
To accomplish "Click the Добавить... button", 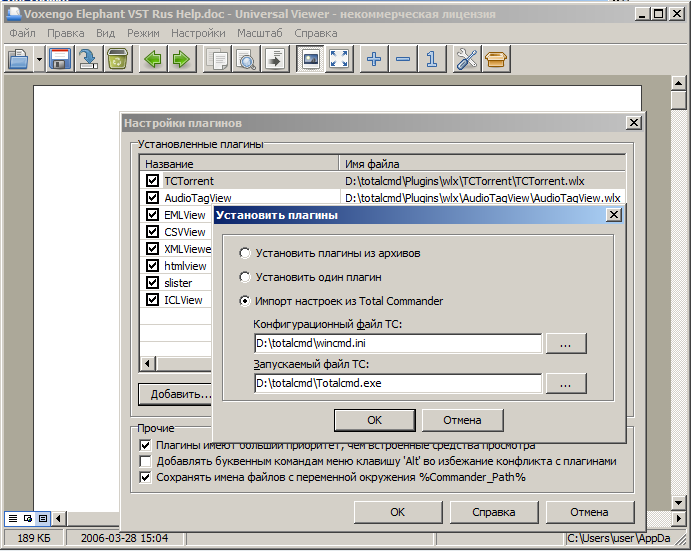I will click(x=176, y=394).
